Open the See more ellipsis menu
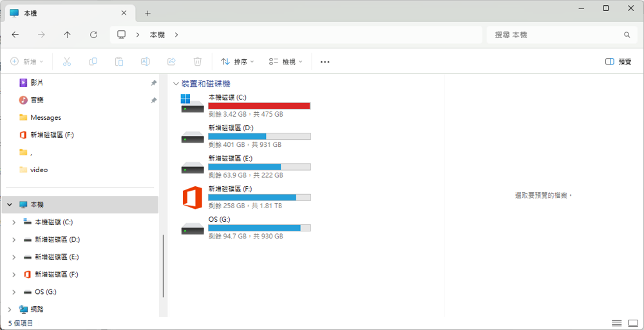 coord(325,62)
